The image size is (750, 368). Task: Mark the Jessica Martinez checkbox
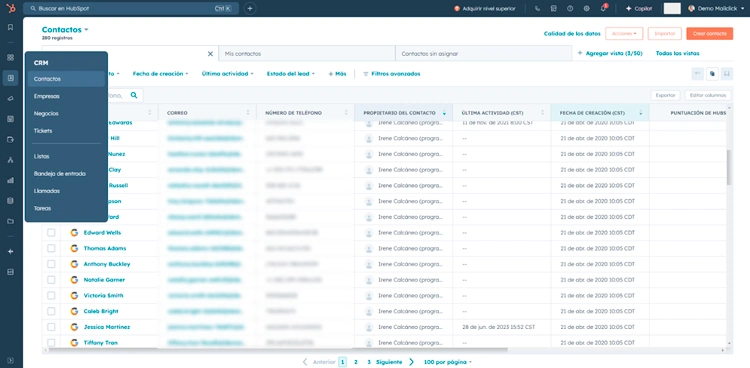pos(51,327)
